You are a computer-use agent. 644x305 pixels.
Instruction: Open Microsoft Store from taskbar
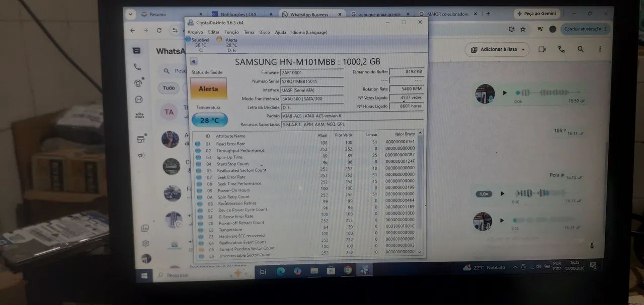tap(331, 271)
